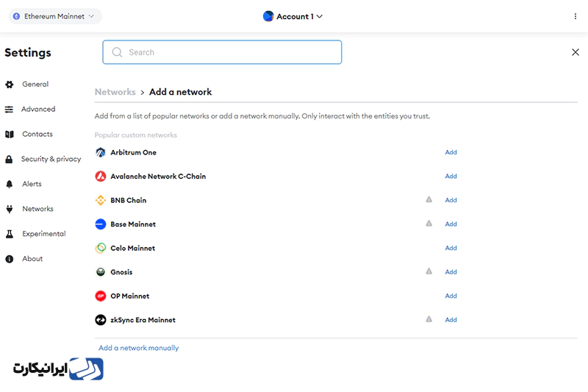Click the Gnosis warning icon
Image resolution: width=588 pixels, height=392 pixels.
tap(429, 271)
